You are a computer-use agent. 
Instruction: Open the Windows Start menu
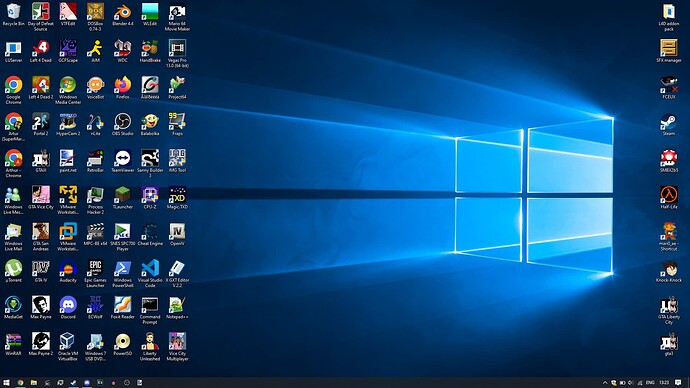6,383
